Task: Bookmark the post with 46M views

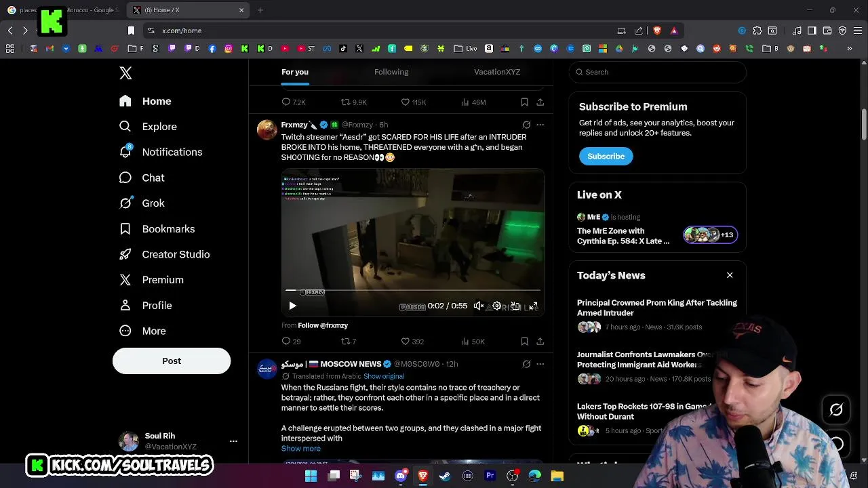Action: point(524,102)
